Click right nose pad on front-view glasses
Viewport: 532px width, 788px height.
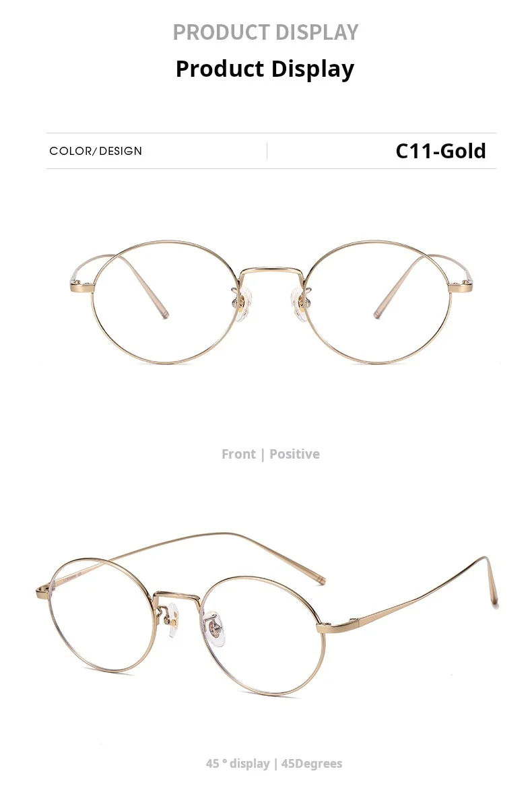click(300, 304)
